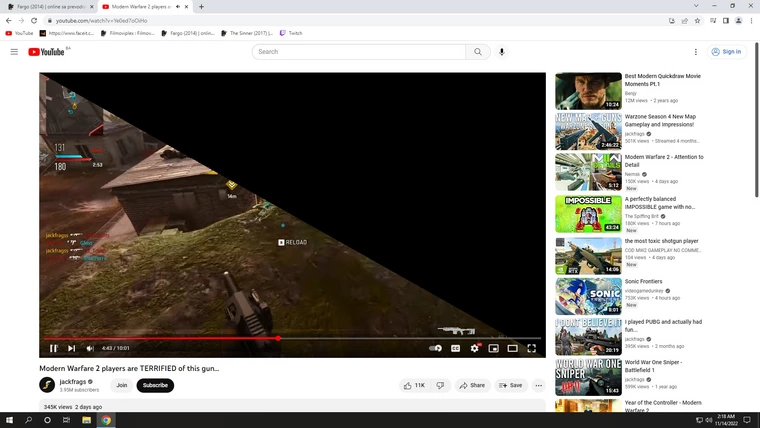Open File Explorer from the taskbar
The height and width of the screenshot is (428, 760).
click(86, 420)
